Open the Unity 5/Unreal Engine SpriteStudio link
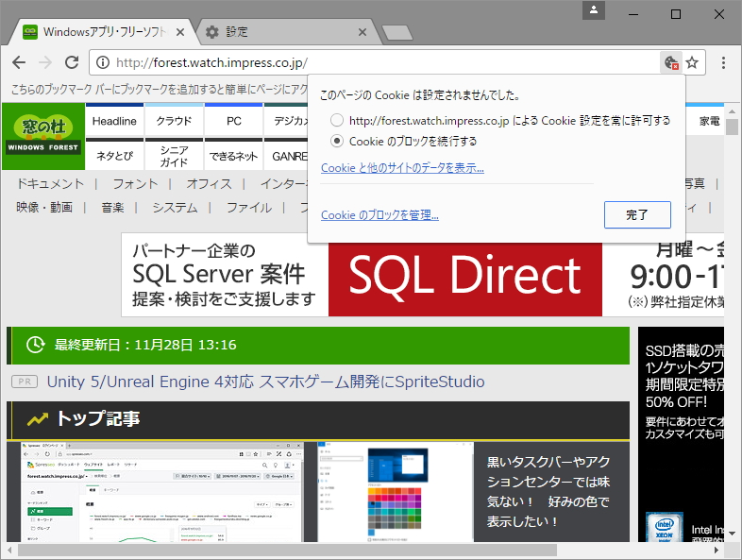The width and height of the screenshot is (742, 560). pos(265,382)
